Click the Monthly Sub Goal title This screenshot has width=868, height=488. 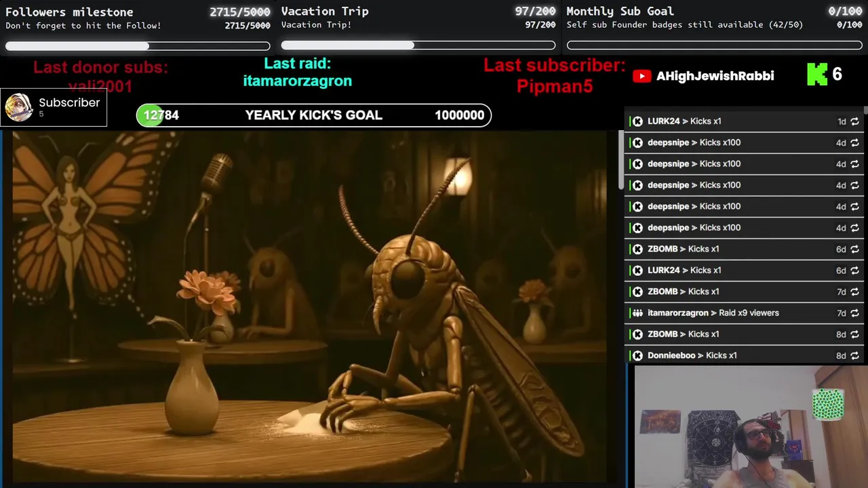click(620, 12)
